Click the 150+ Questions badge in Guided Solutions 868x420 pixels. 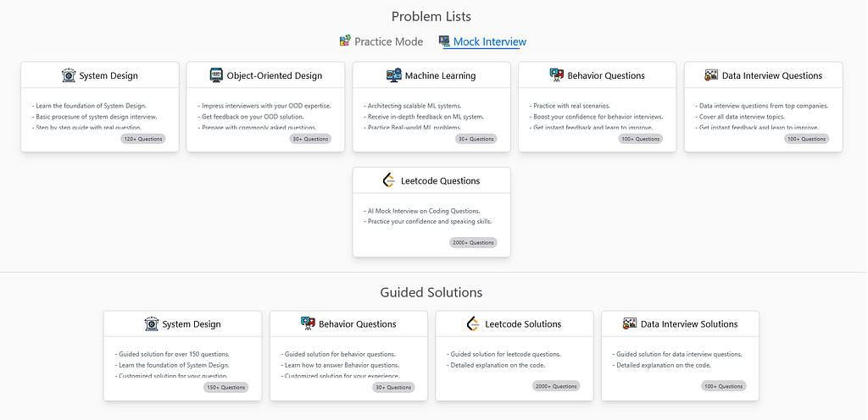pyautogui.click(x=225, y=387)
